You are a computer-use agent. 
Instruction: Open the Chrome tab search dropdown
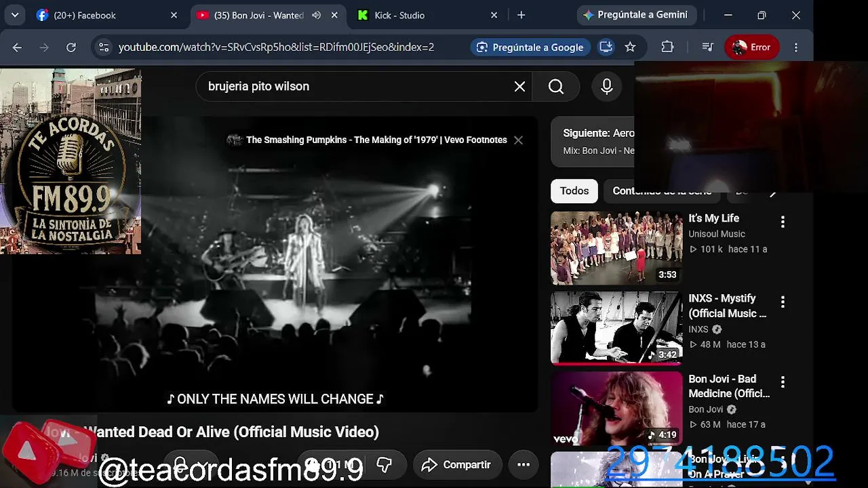pyautogui.click(x=14, y=15)
